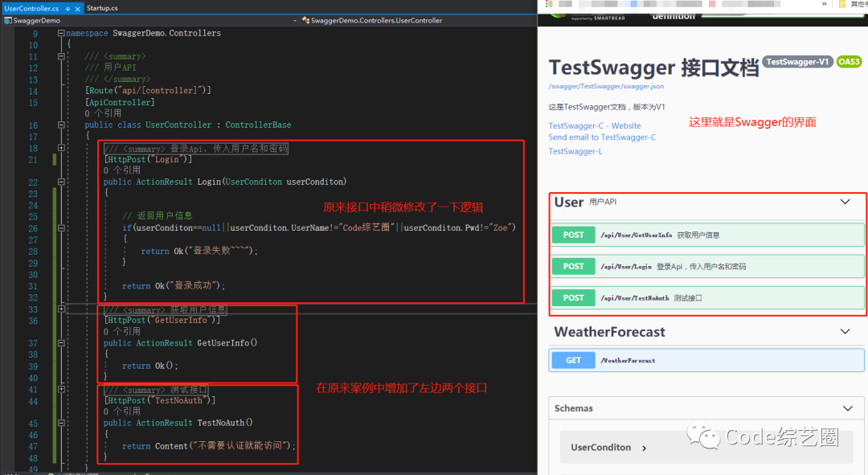868x475 pixels.
Task: Expand the GET /WeatherForecast endpoint
Action: point(707,360)
